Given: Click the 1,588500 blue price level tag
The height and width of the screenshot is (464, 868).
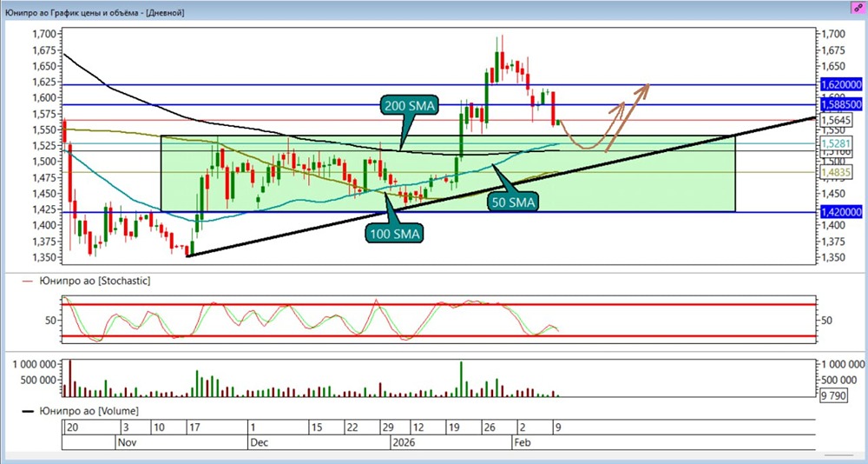Looking at the screenshot, I should pos(840,104).
